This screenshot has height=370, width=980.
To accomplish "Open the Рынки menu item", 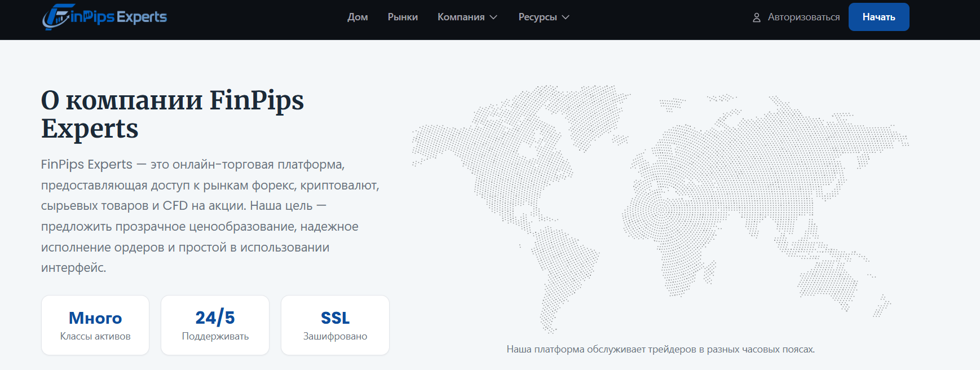I will tap(403, 17).
